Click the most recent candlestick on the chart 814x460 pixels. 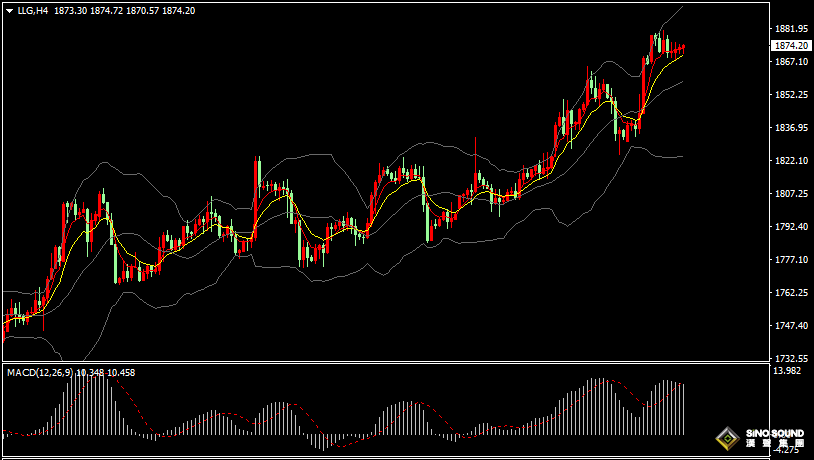[684, 48]
